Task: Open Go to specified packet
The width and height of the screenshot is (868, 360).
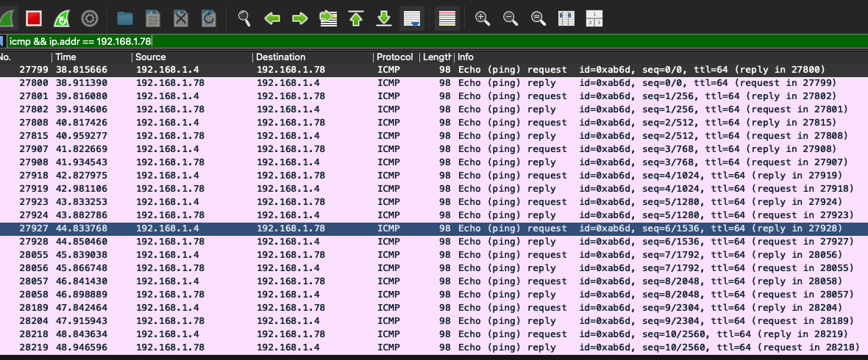Action: coord(328,19)
